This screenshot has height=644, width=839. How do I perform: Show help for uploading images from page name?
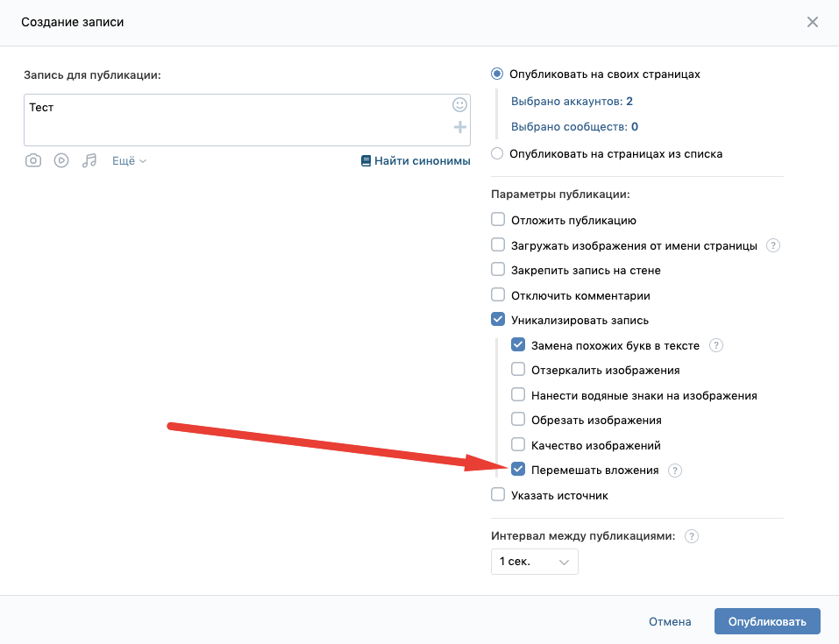[x=773, y=245]
